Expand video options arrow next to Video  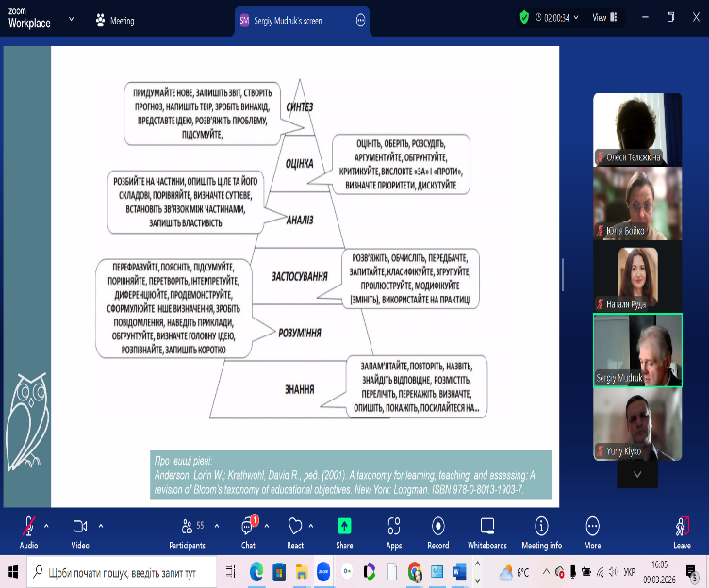click(x=101, y=525)
